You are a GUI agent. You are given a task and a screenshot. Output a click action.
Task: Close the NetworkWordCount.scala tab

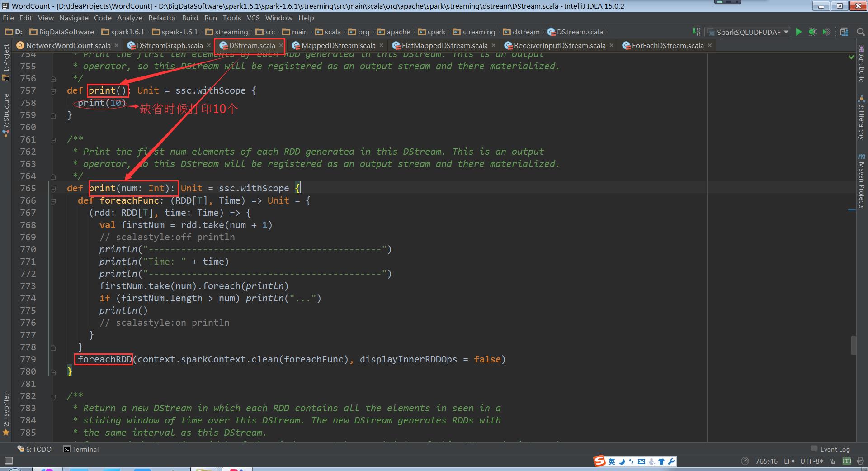(117, 45)
